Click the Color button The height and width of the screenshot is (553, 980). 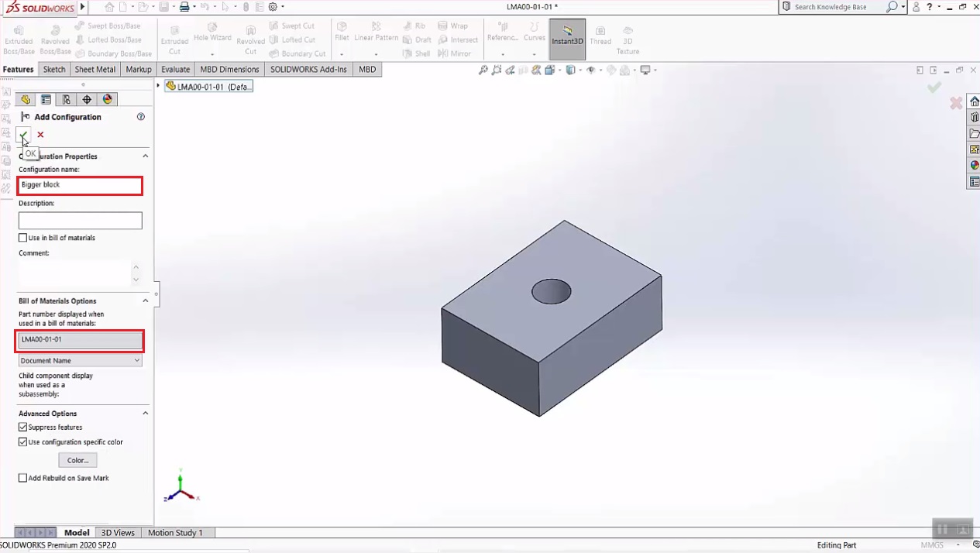coord(77,459)
